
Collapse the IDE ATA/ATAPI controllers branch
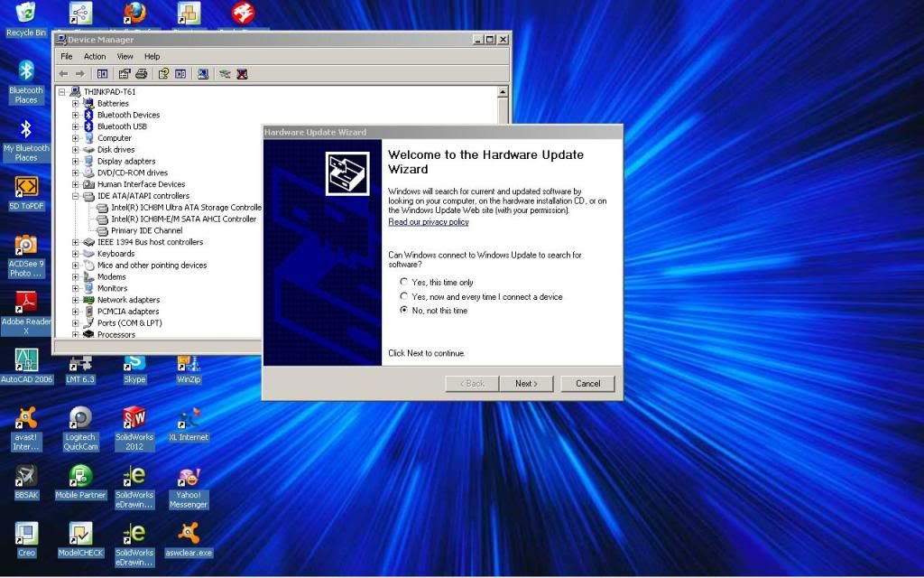tap(75, 196)
